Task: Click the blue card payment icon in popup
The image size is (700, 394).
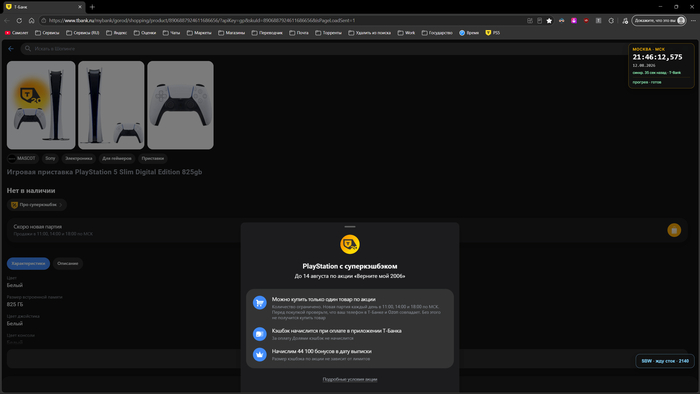Action: [260, 334]
